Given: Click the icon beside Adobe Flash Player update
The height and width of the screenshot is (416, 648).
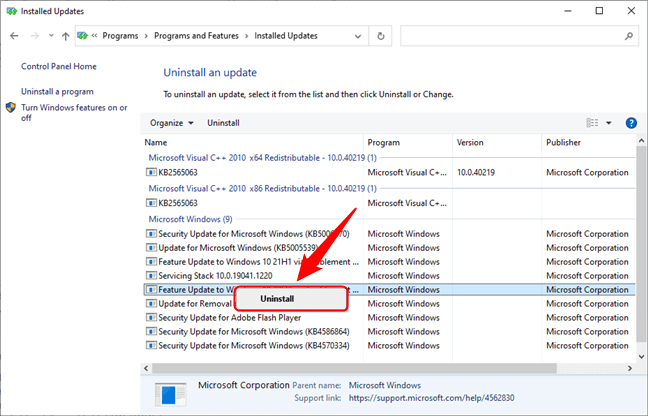Looking at the screenshot, I should (x=151, y=318).
